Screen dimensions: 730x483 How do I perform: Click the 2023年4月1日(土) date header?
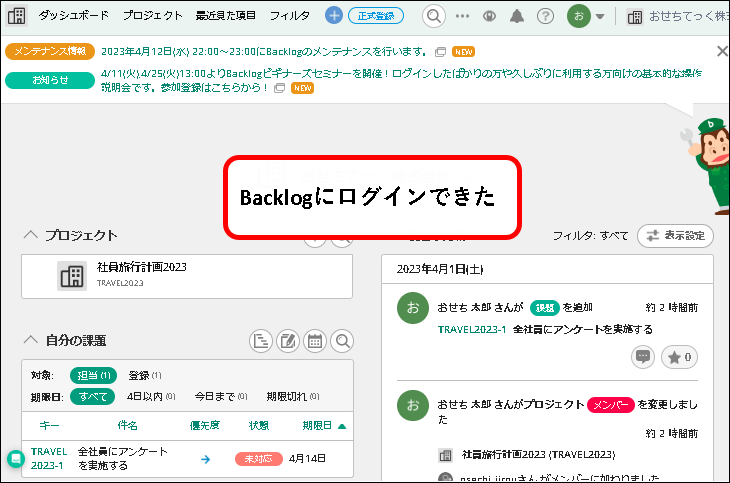tap(439, 269)
